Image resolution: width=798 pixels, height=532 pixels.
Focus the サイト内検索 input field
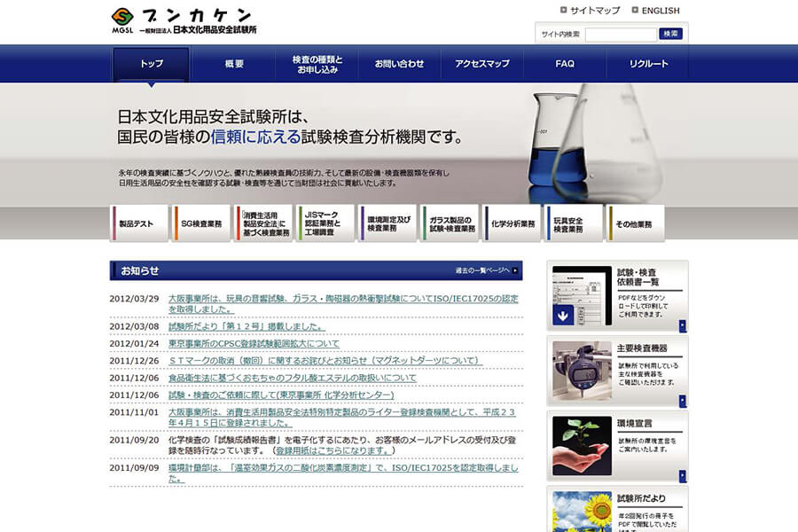(621, 34)
